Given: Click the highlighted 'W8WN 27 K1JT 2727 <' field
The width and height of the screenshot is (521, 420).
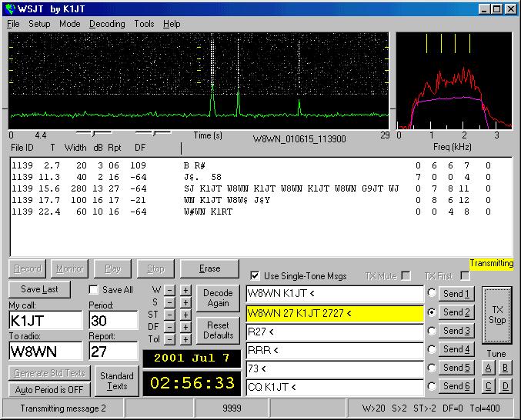Looking at the screenshot, I should pos(335,313).
